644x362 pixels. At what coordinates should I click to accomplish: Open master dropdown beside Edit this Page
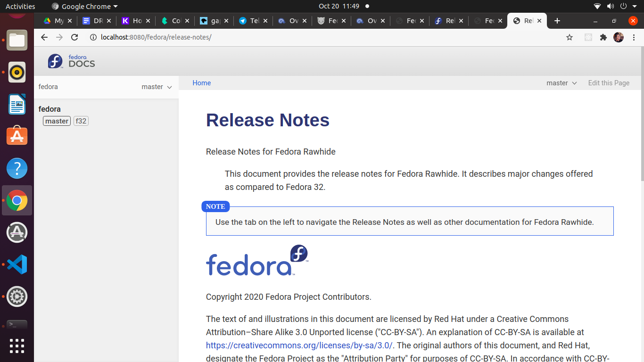tap(561, 83)
